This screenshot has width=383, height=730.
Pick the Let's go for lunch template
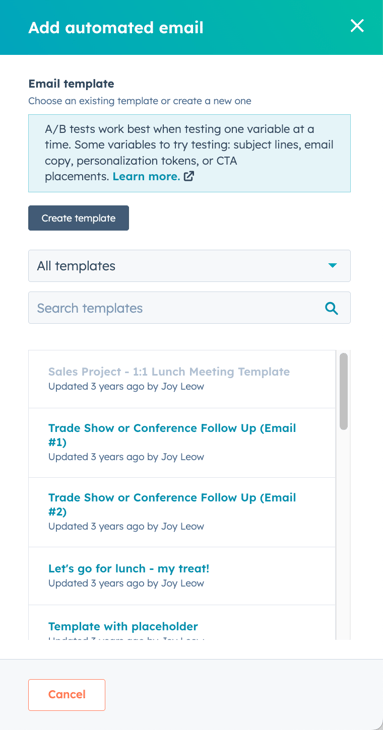click(x=182, y=576)
